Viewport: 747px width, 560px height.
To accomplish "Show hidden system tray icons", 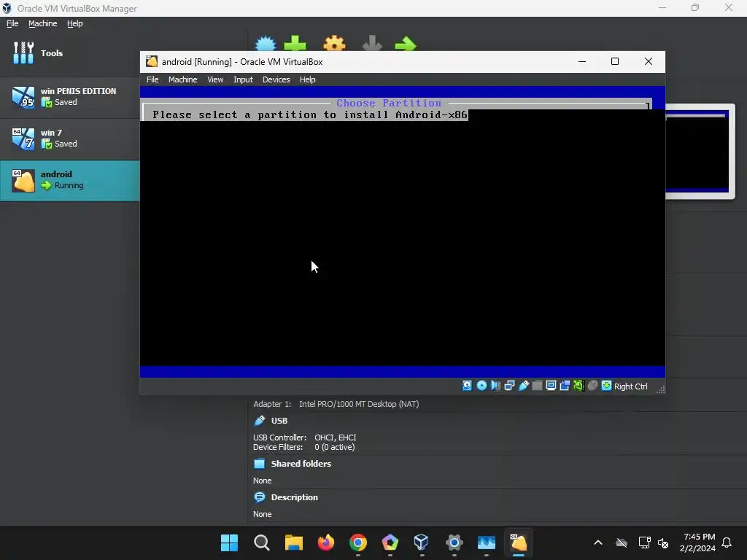I will (x=598, y=542).
